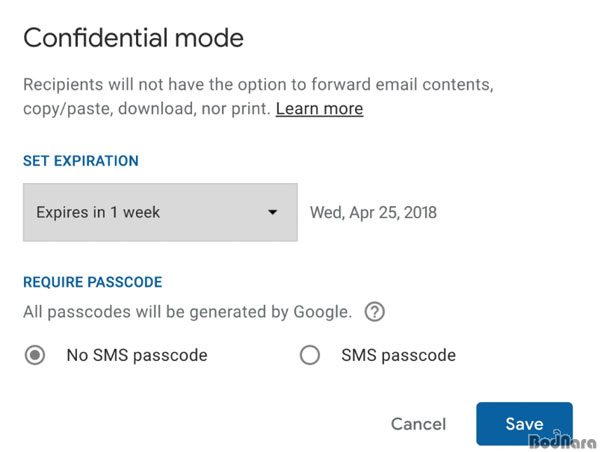Viewport: 600px width, 452px height.
Task: Follow the Learn more link
Action: [x=320, y=109]
